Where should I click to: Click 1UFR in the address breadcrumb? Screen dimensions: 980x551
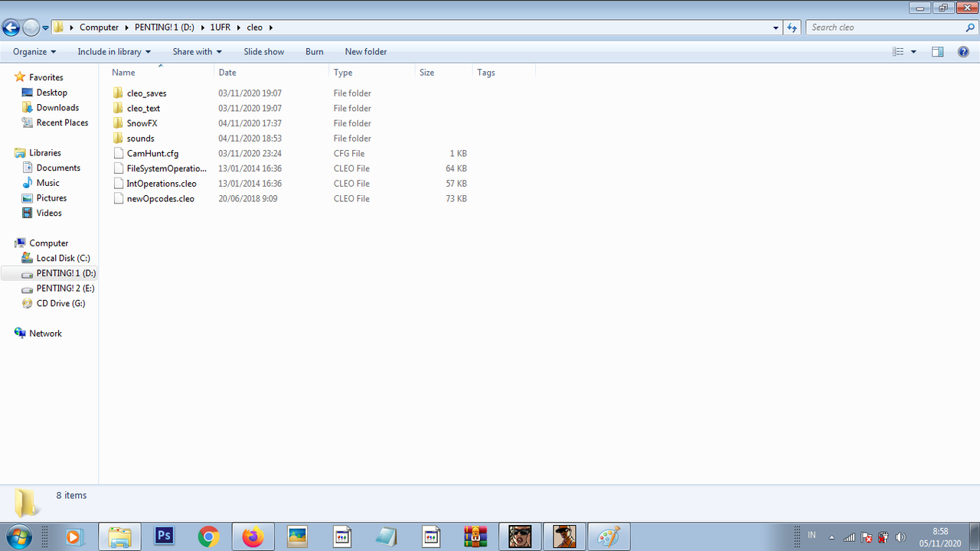coord(220,28)
